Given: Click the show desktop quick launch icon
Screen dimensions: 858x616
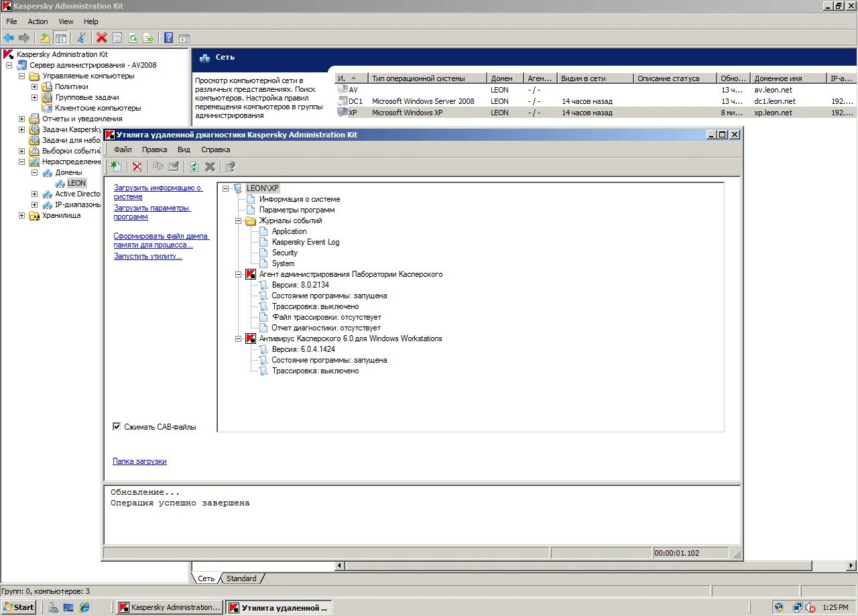Looking at the screenshot, I should pyautogui.click(x=68, y=607).
